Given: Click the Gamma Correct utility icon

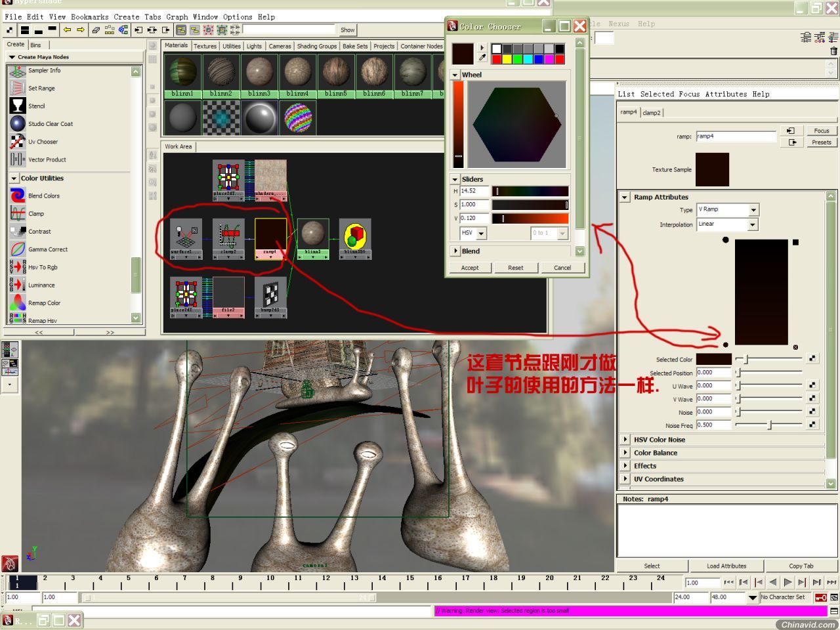Looking at the screenshot, I should (x=18, y=249).
